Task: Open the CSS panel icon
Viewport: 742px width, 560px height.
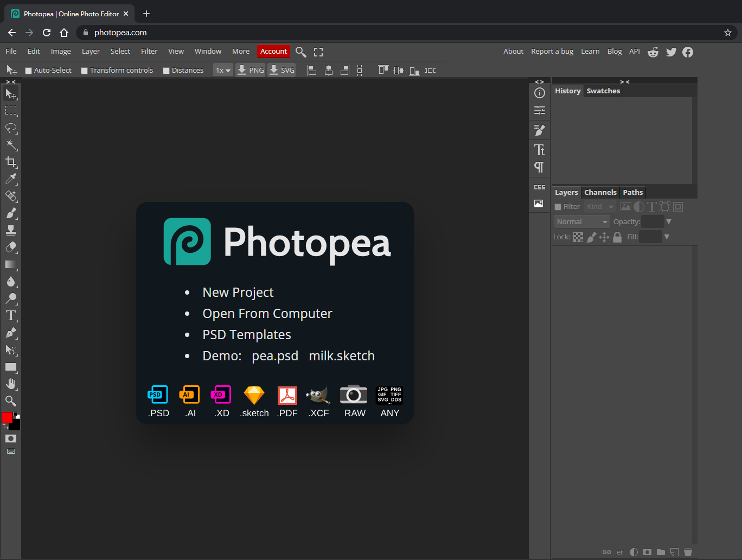Action: 539,187
